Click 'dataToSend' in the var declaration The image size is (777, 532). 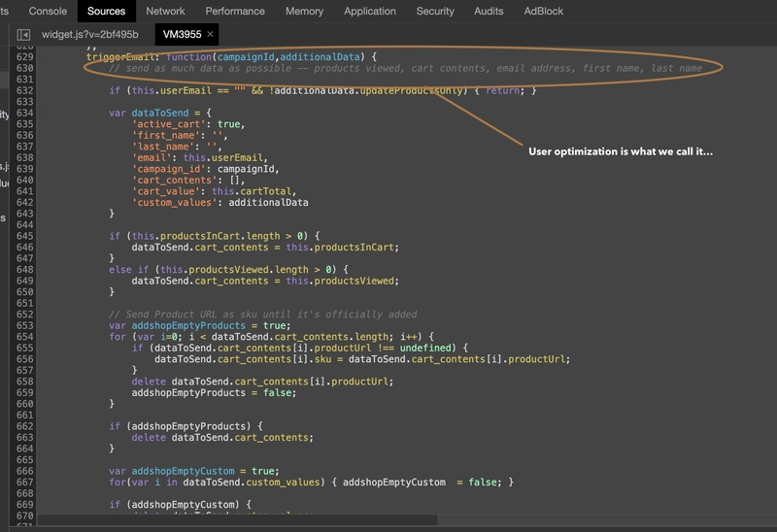[160, 113]
